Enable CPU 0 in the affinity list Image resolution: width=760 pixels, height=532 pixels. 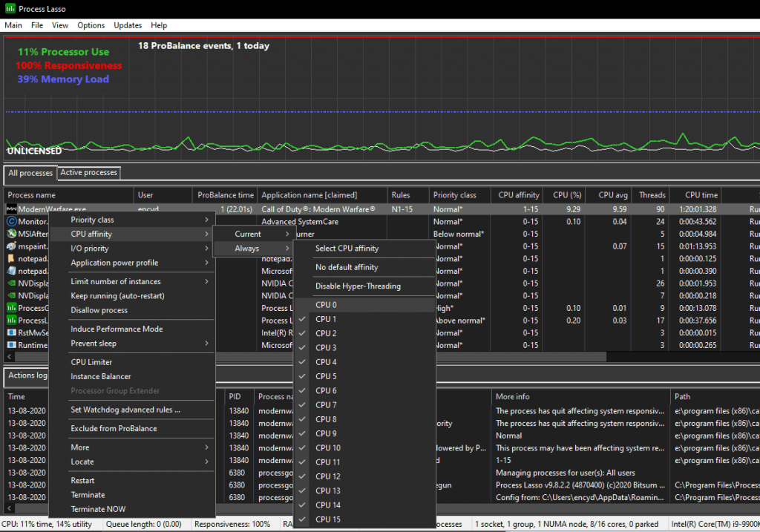click(x=364, y=305)
